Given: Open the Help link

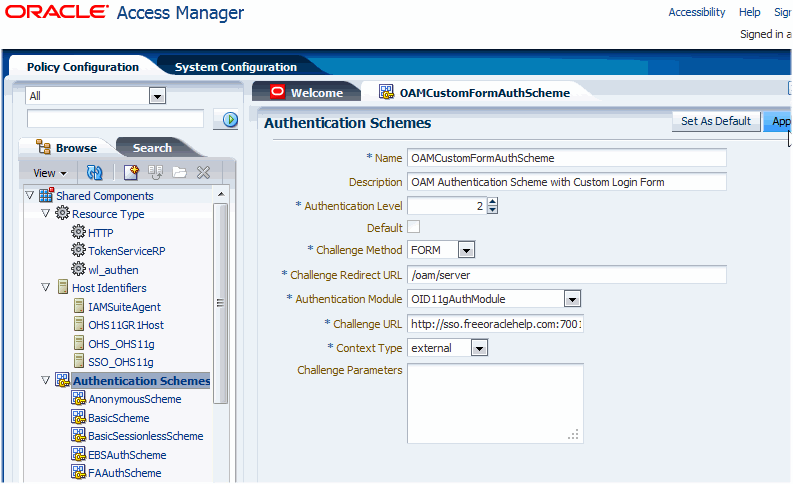Looking at the screenshot, I should (x=750, y=12).
